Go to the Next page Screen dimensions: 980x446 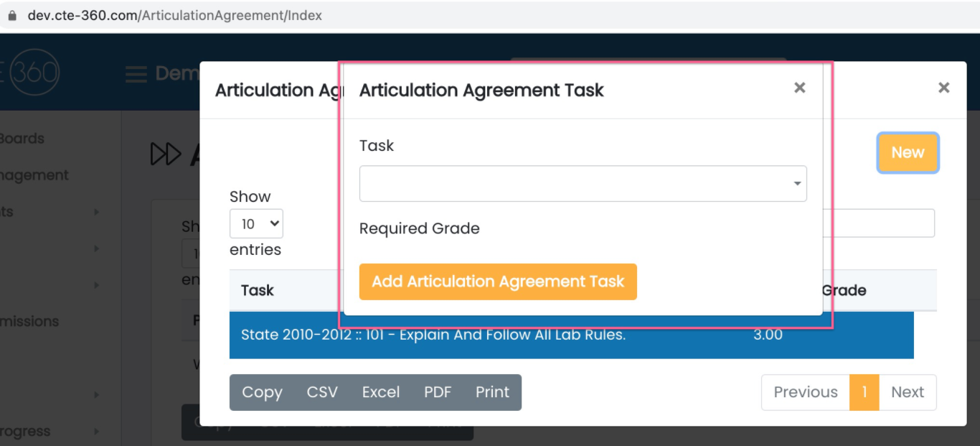point(908,392)
